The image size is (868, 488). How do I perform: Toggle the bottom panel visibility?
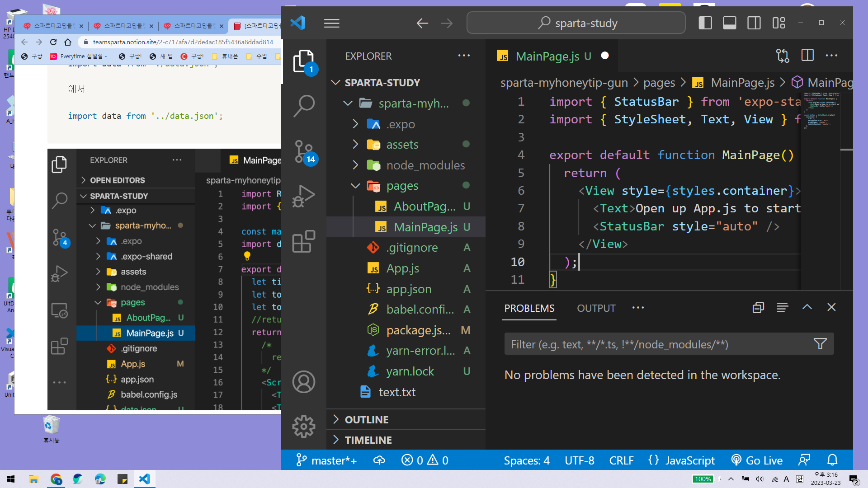point(730,23)
